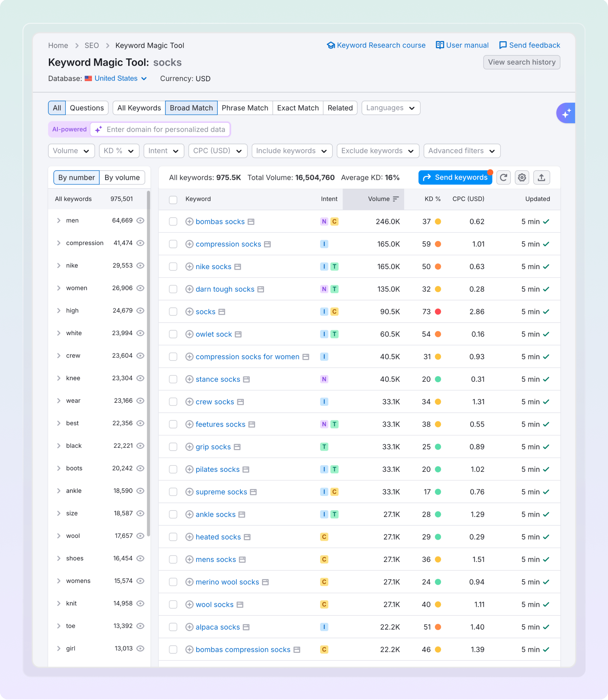
Task: Toggle eye icon for men group
Action: 140,221
